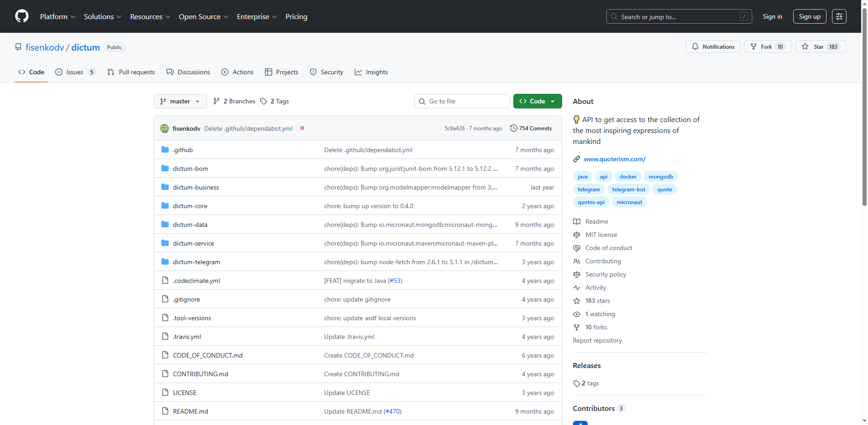Open the .github folder icon
This screenshot has width=868, height=425.
click(x=165, y=150)
